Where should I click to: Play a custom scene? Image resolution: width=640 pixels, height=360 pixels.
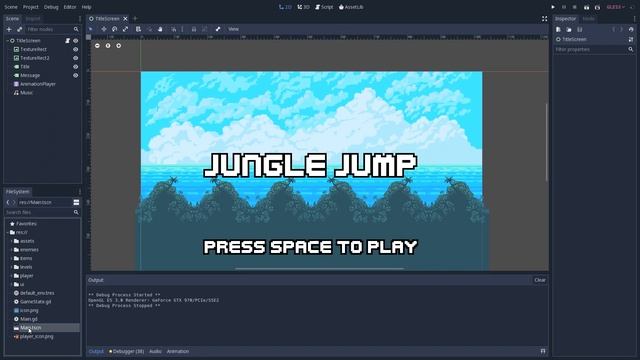[x=597, y=7]
